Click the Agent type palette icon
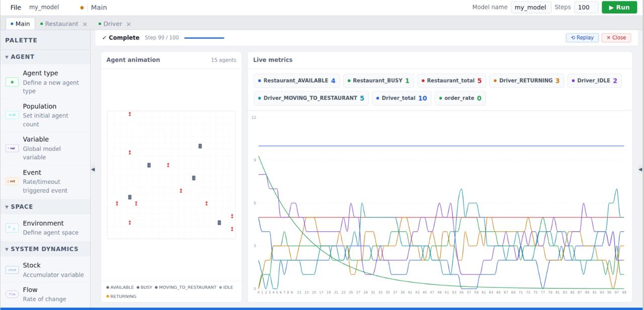The image size is (644, 310). [12, 82]
